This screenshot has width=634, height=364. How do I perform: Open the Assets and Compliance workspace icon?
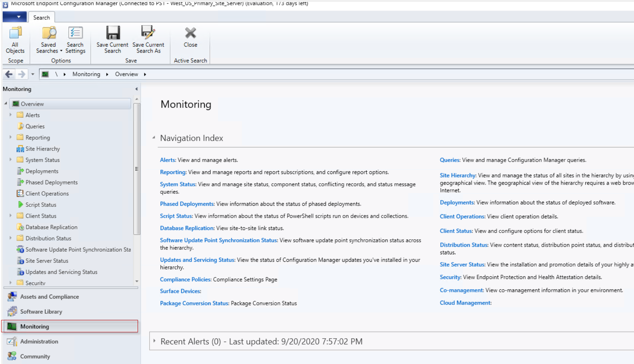(12, 297)
